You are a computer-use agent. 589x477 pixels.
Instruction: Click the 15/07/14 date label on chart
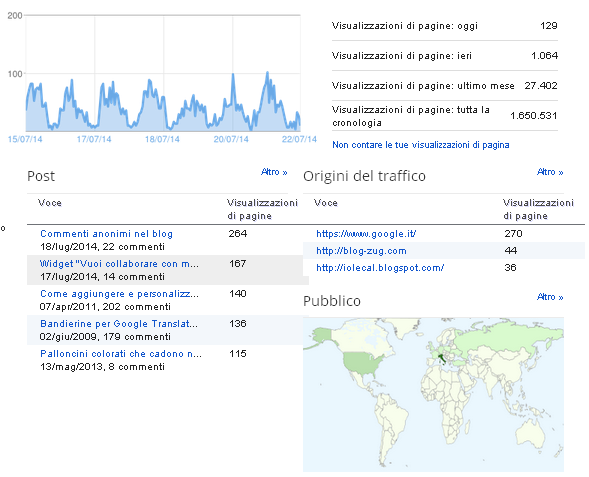[x=25, y=139]
